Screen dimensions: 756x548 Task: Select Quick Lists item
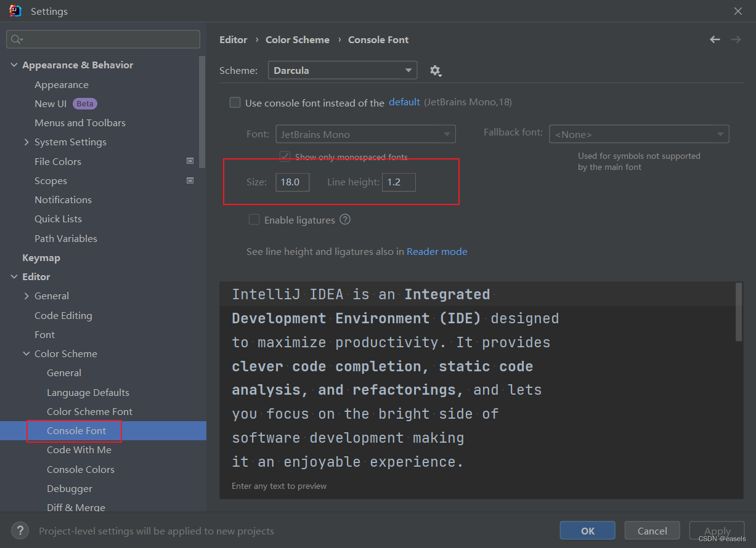pos(58,219)
